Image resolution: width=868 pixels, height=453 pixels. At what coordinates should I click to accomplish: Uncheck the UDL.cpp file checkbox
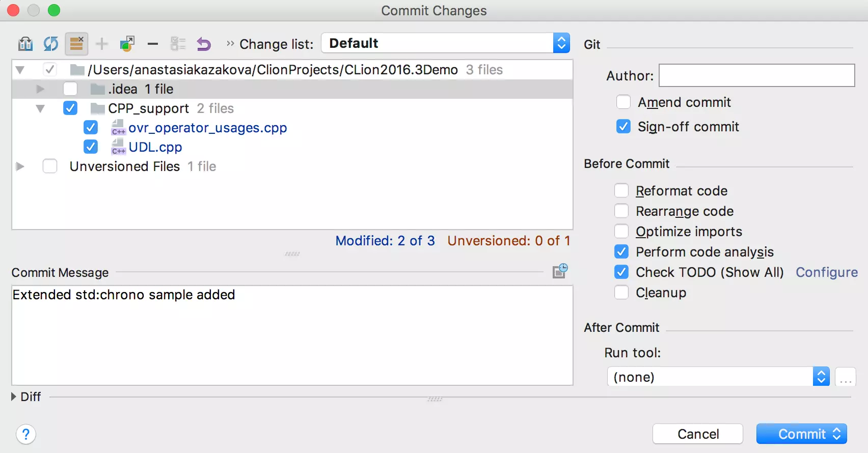91,147
